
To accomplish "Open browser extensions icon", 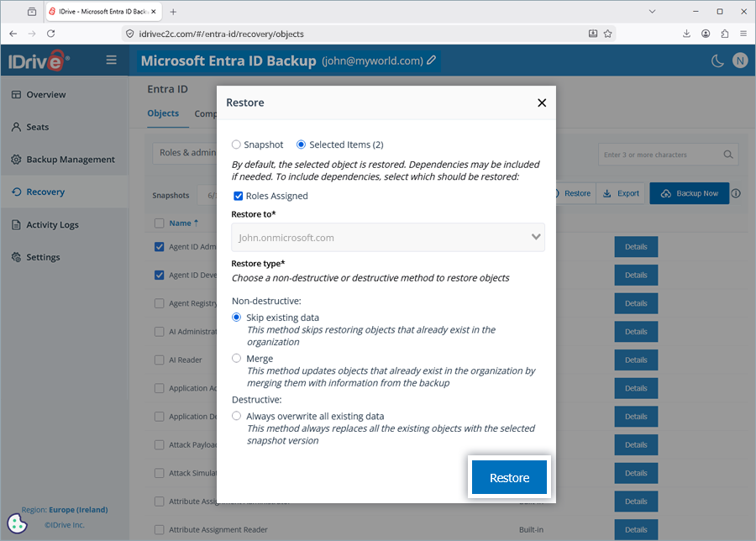I will (725, 34).
